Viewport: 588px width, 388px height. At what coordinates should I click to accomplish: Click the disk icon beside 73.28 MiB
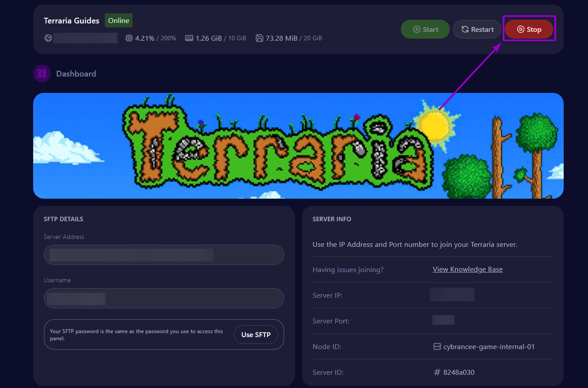[260, 38]
